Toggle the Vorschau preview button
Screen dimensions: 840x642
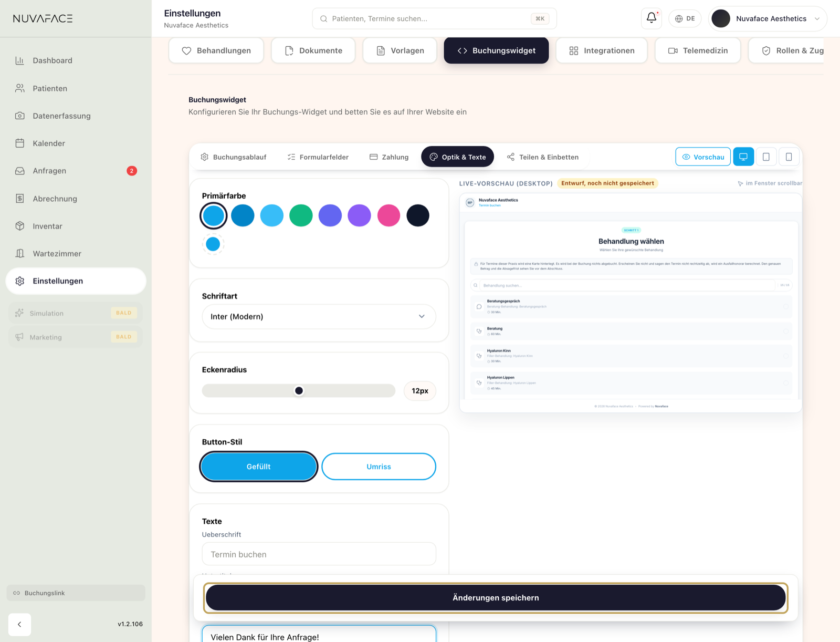pyautogui.click(x=703, y=157)
